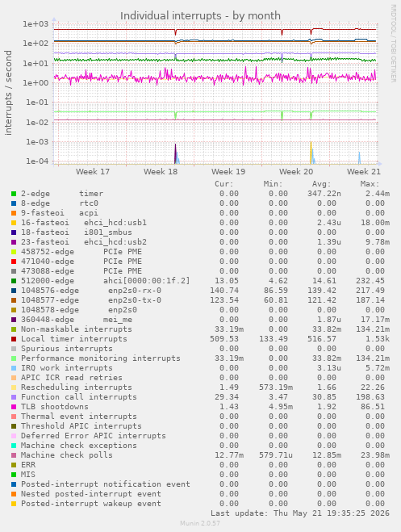Click the Cur: column header

[224, 184]
